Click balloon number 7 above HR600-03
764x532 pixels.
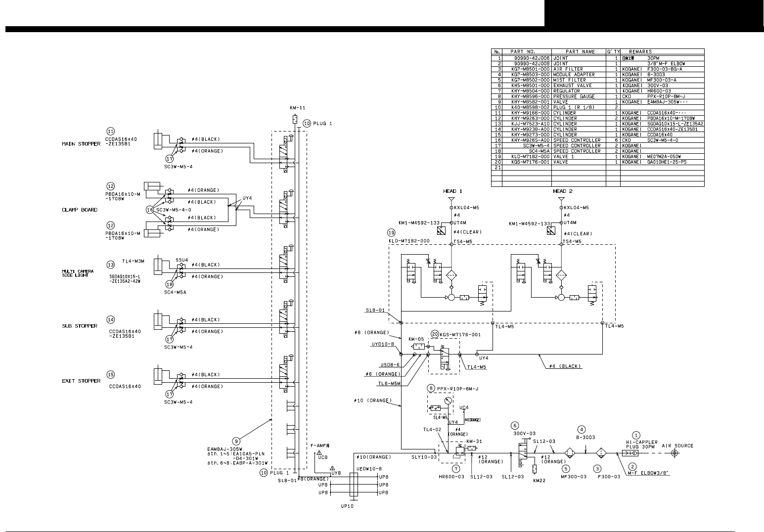click(456, 468)
